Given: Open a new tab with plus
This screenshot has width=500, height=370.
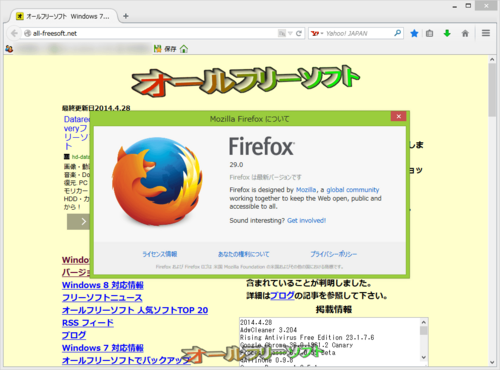Looking at the screenshot, I should coord(126,16).
